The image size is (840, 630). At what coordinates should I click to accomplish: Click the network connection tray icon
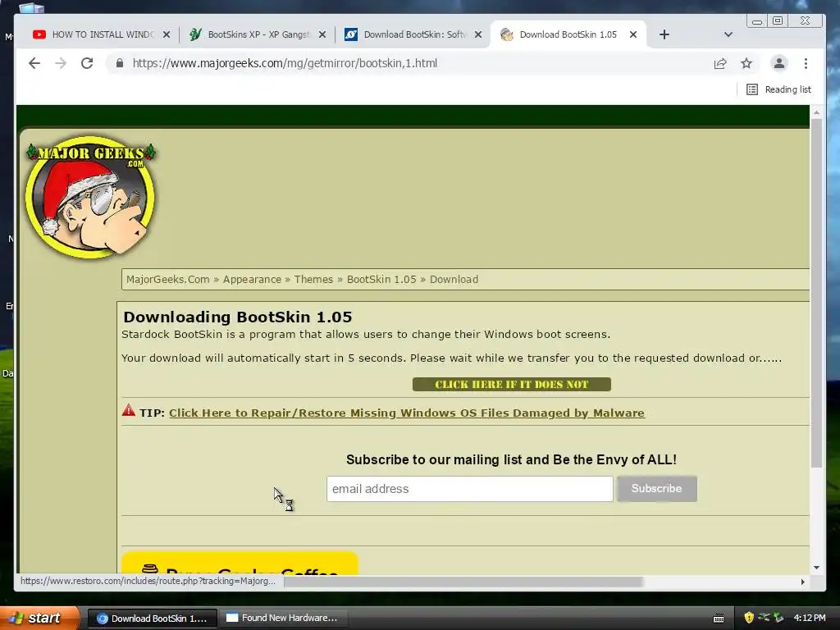point(764,618)
